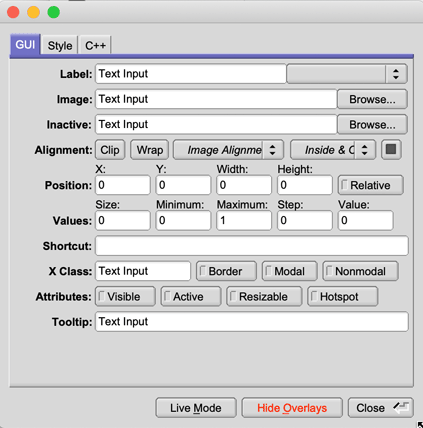Click Browse button for Inactive image
The image size is (423, 428).
coord(372,124)
